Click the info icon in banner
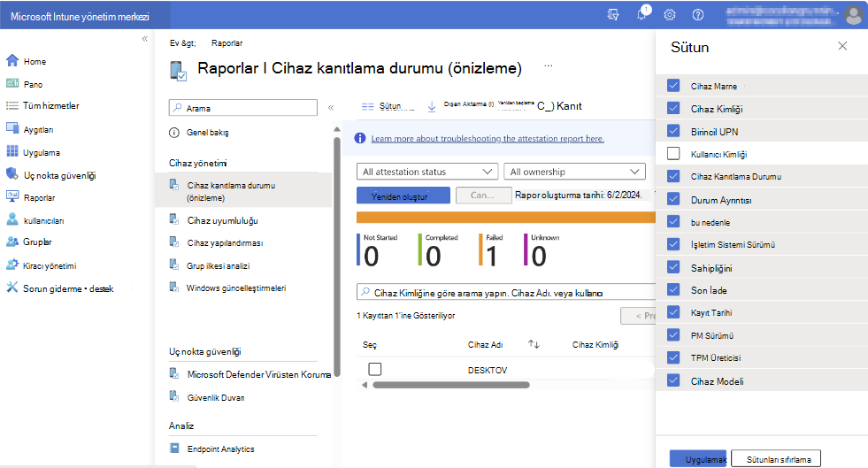The width and height of the screenshot is (868, 468). click(360, 138)
